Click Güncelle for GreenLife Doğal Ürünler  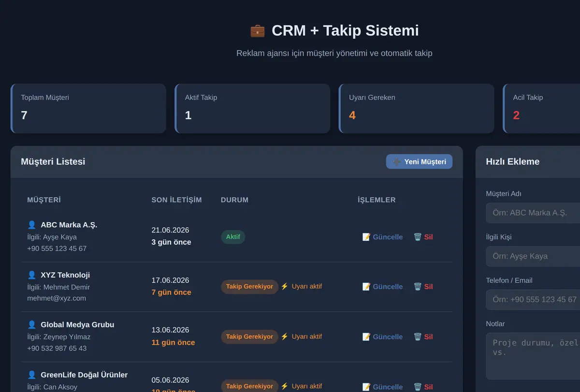(382, 387)
